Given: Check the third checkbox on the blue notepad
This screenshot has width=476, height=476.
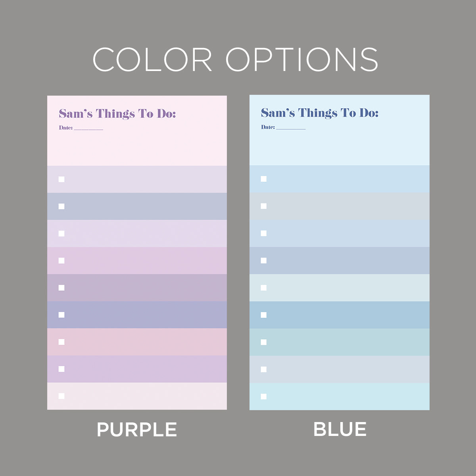Looking at the screenshot, I should (264, 233).
